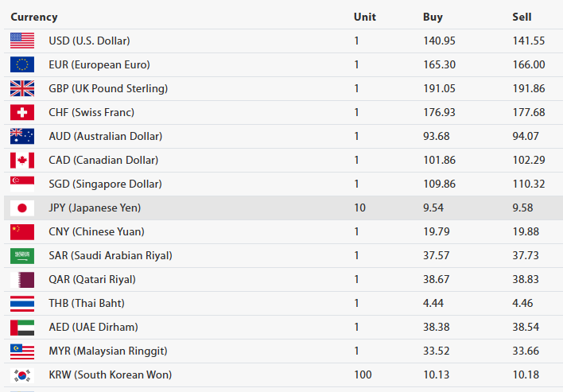Click the AED sell rate 38.54

click(528, 327)
